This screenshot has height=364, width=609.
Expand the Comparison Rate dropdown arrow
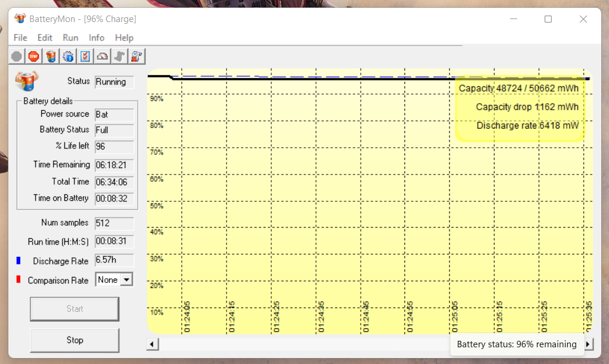coord(126,280)
